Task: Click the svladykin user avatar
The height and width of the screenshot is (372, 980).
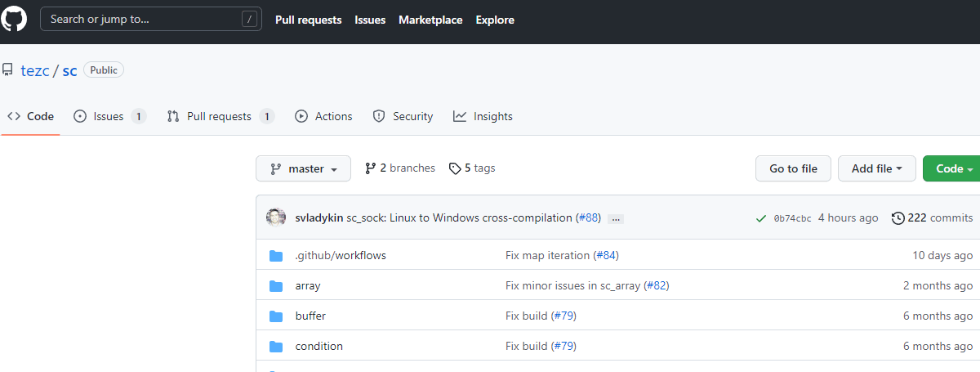Action: [x=276, y=217]
